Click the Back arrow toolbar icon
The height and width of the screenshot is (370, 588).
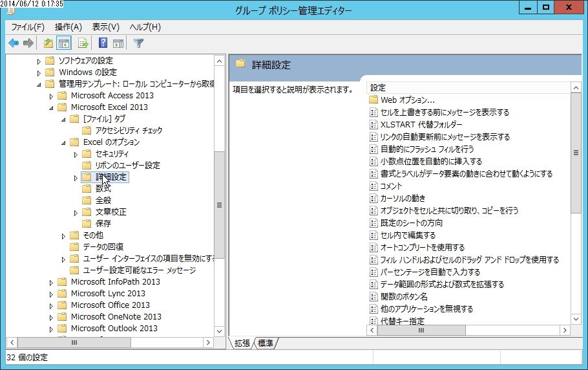coord(14,43)
